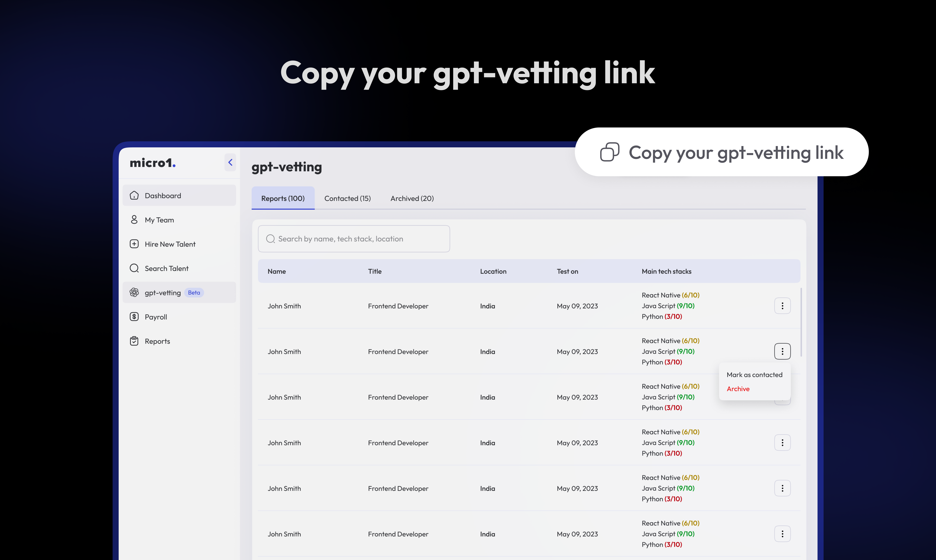This screenshot has height=560, width=936.
Task: Click the Dashboard home icon
Action: pos(134,195)
